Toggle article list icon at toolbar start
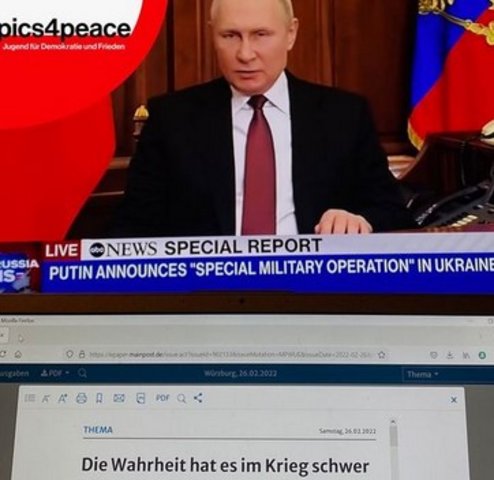This screenshot has width=494, height=480. 30,398
